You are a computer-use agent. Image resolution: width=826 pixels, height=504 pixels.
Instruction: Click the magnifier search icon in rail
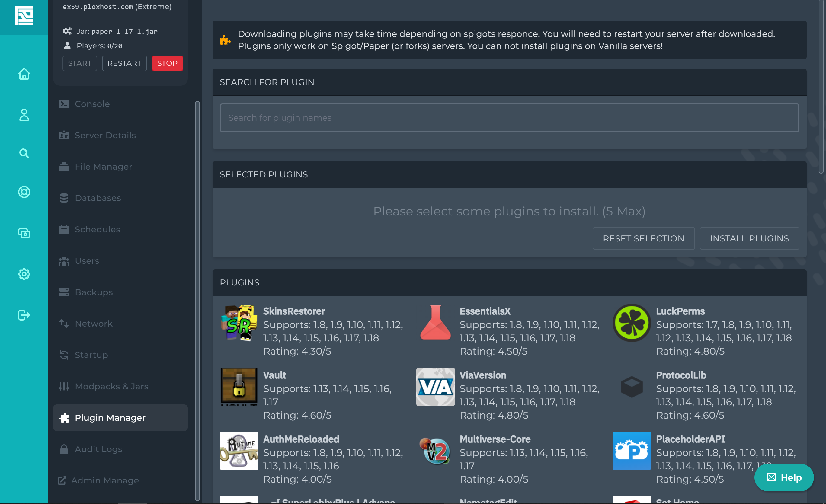pos(24,153)
